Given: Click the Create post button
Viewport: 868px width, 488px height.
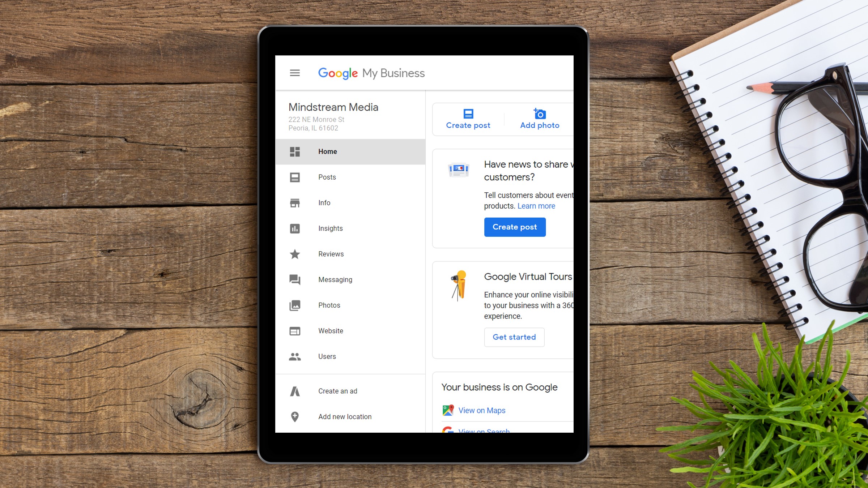Looking at the screenshot, I should (515, 226).
